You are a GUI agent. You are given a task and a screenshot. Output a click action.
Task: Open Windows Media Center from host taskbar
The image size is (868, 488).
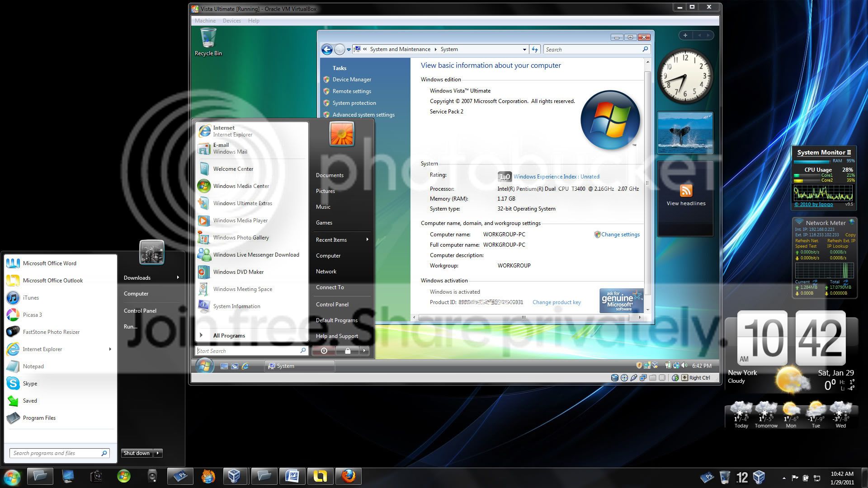124,476
